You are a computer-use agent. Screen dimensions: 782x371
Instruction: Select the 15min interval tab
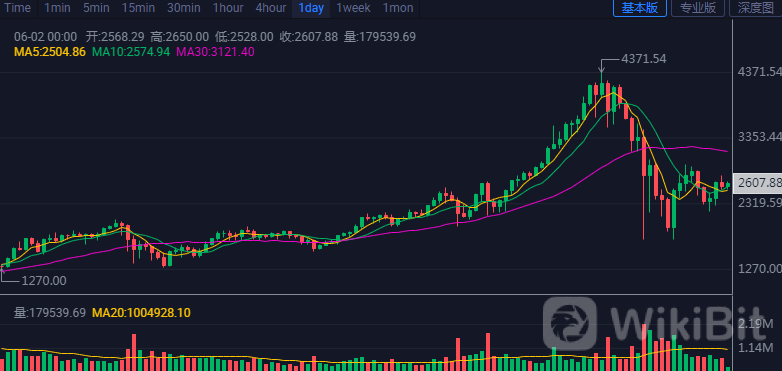coord(139,8)
